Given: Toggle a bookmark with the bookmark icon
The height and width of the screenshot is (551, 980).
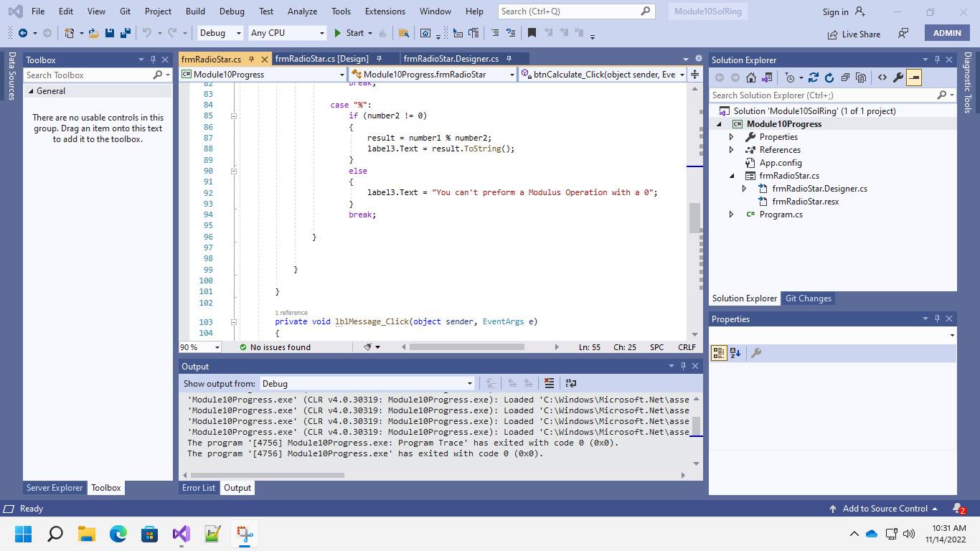Looking at the screenshot, I should coord(532,33).
